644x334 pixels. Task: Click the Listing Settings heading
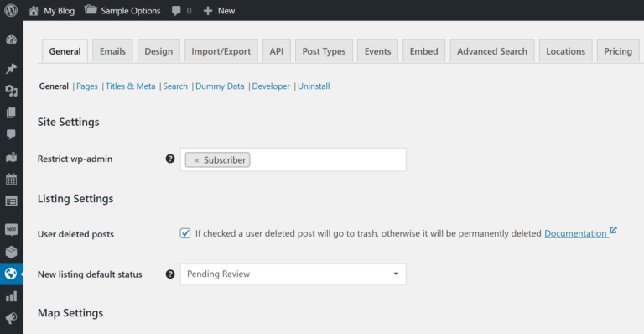[75, 199]
